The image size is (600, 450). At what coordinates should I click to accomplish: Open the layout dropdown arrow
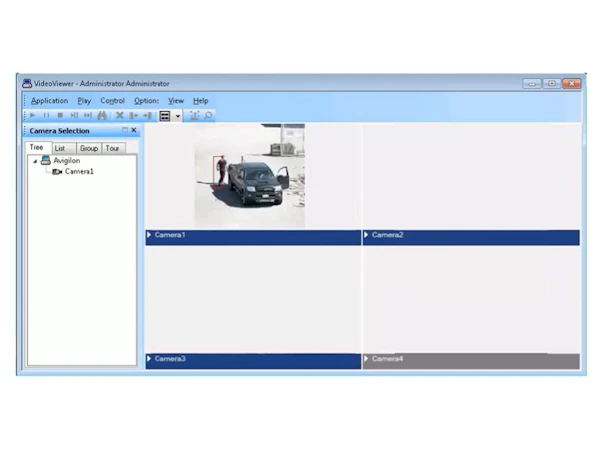(178, 116)
